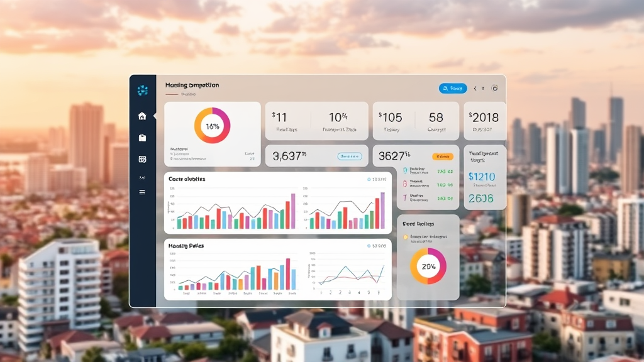
Task: Open the $2018 stat card
Action: 484,121
